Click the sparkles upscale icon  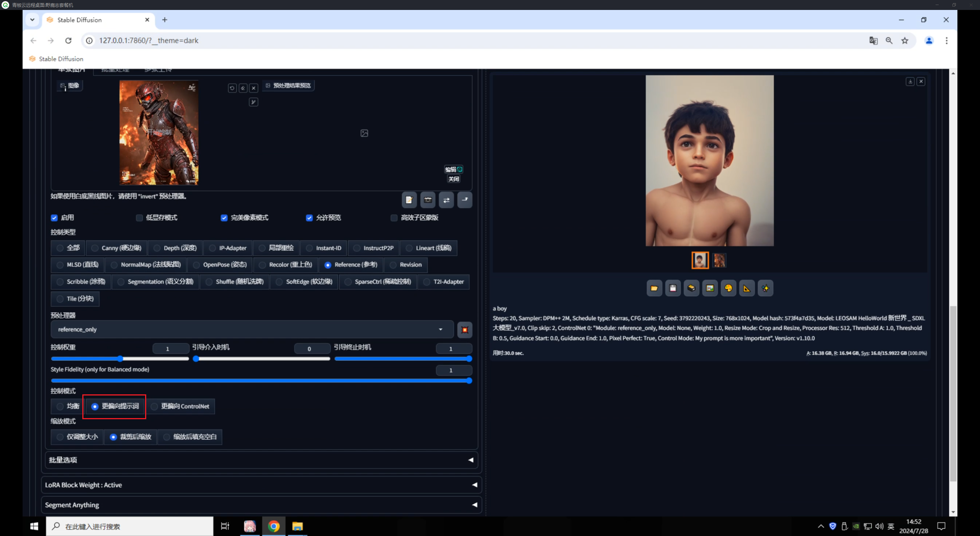[765, 288]
